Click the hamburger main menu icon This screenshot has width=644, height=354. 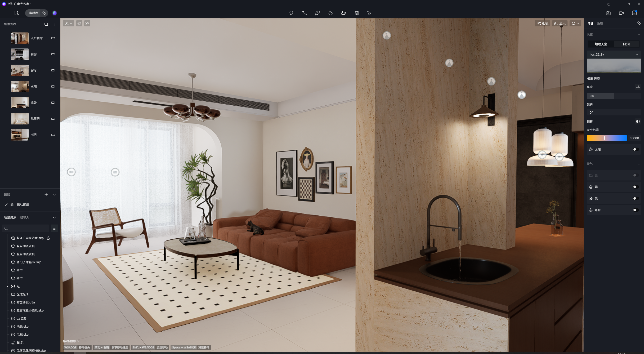(6, 13)
